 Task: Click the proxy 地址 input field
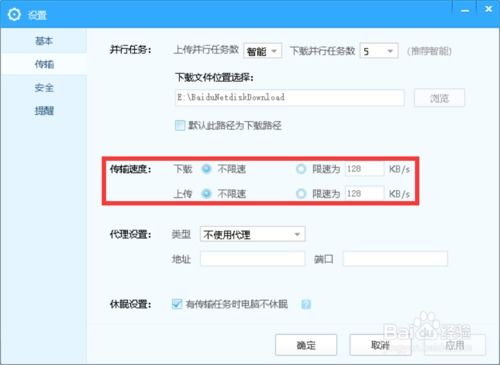coord(252,259)
